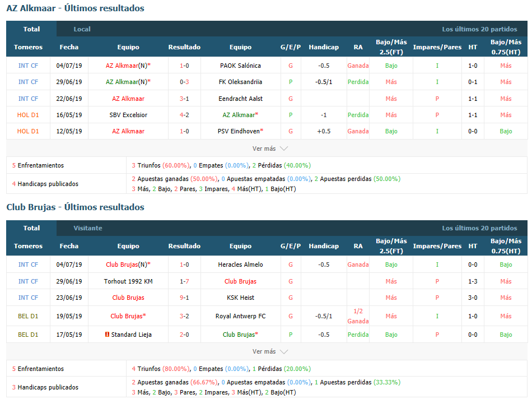Visit the Eendracht Aalst team page
The height and width of the screenshot is (399, 532).
241,99
